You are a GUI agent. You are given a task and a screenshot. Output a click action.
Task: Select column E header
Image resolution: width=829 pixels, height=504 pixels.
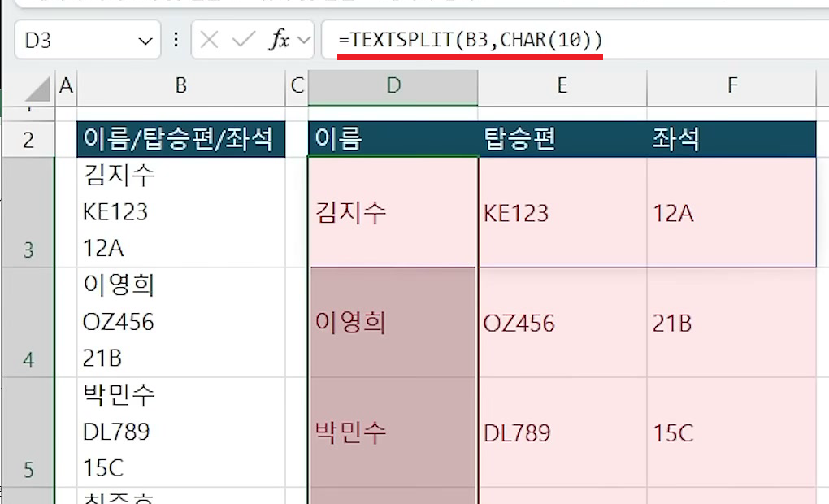(x=562, y=85)
